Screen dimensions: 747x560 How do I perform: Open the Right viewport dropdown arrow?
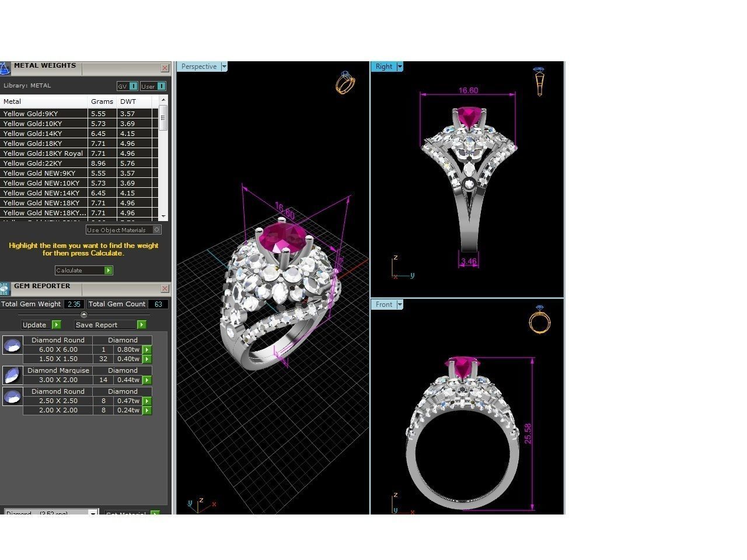click(x=400, y=66)
